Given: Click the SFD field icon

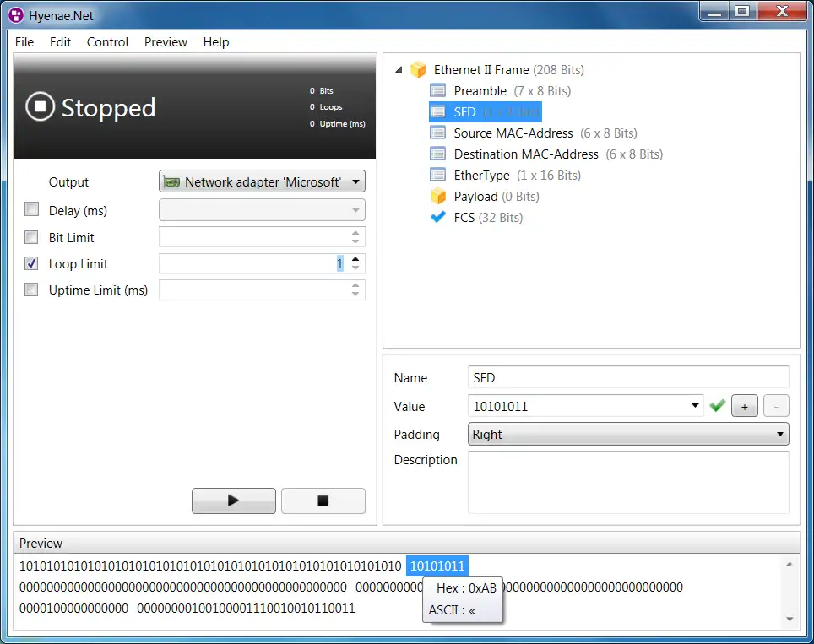Looking at the screenshot, I should [x=437, y=112].
